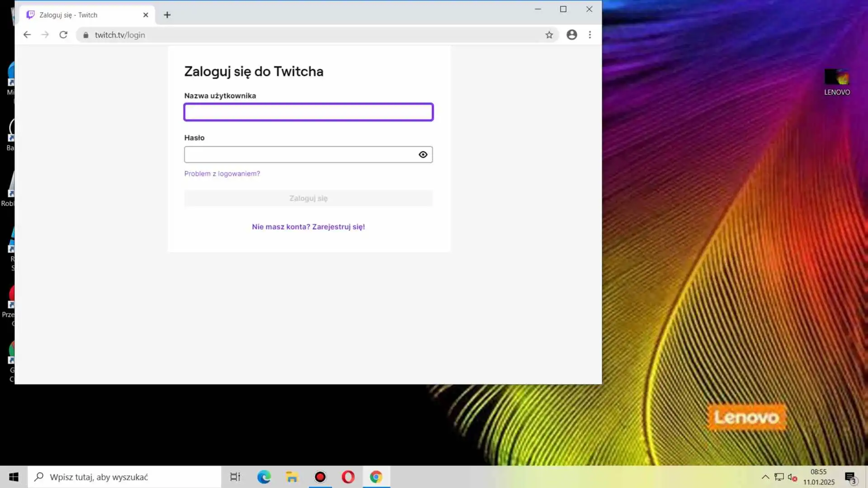The width and height of the screenshot is (868, 488).
Task: Reload the Twitch login page
Action: (63, 35)
